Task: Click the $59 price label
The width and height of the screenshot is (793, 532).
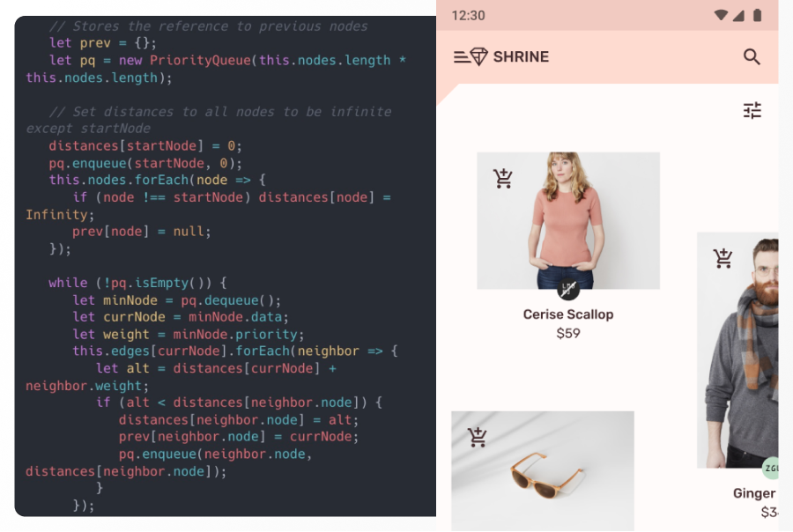Action: pos(568,334)
